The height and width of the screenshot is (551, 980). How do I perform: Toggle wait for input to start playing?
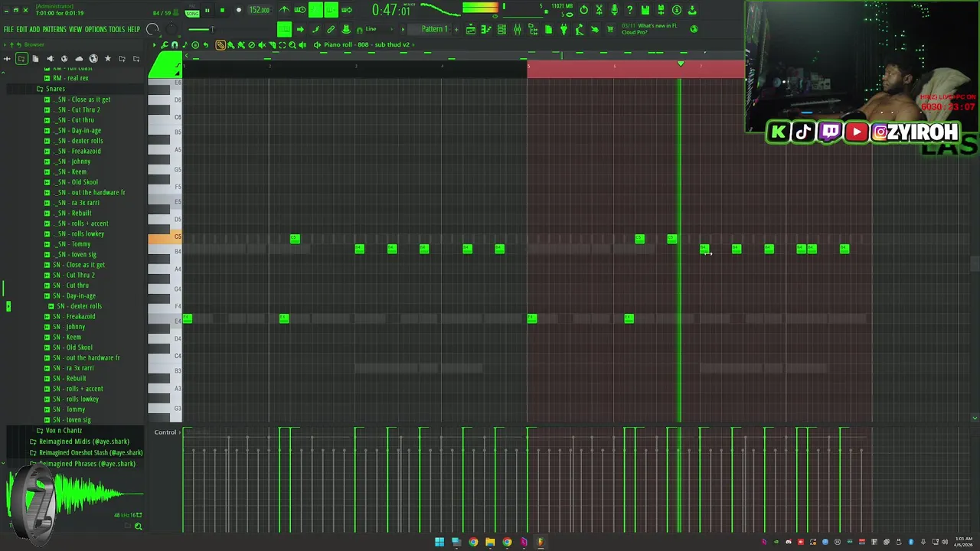tap(299, 10)
